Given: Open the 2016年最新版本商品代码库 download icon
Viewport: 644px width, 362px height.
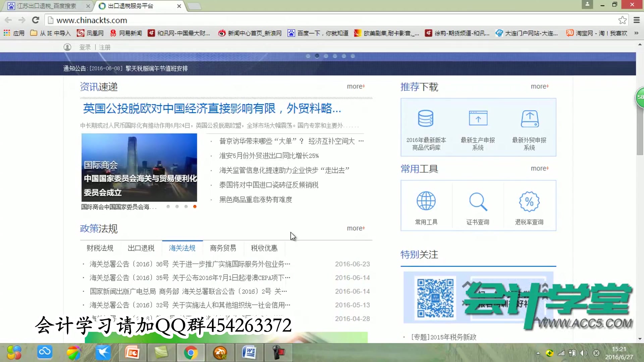Looking at the screenshot, I should point(426,119).
